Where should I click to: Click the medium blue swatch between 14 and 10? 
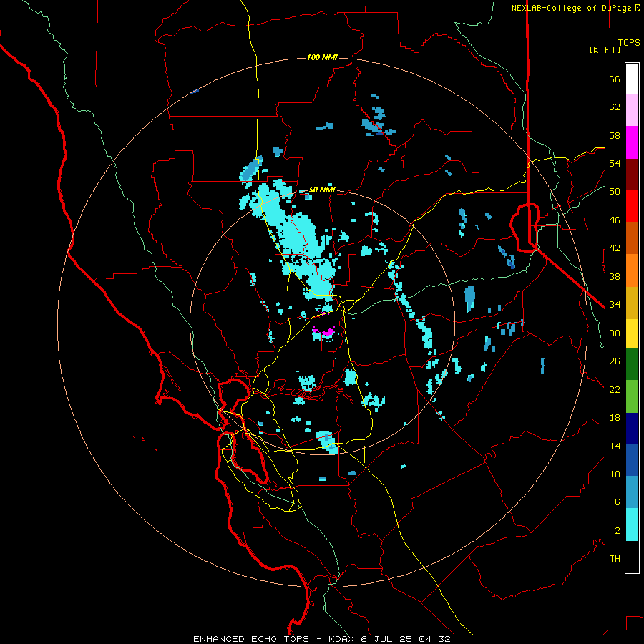click(632, 460)
